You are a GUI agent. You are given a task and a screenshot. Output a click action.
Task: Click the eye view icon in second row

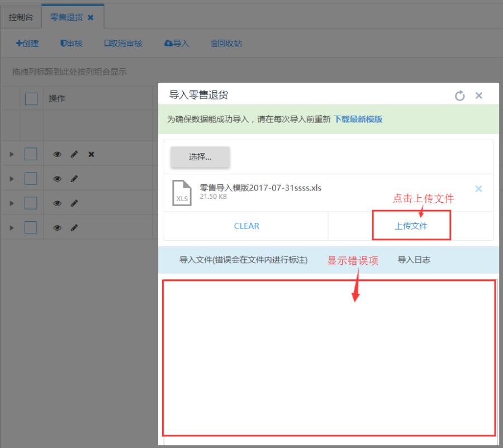click(x=57, y=179)
